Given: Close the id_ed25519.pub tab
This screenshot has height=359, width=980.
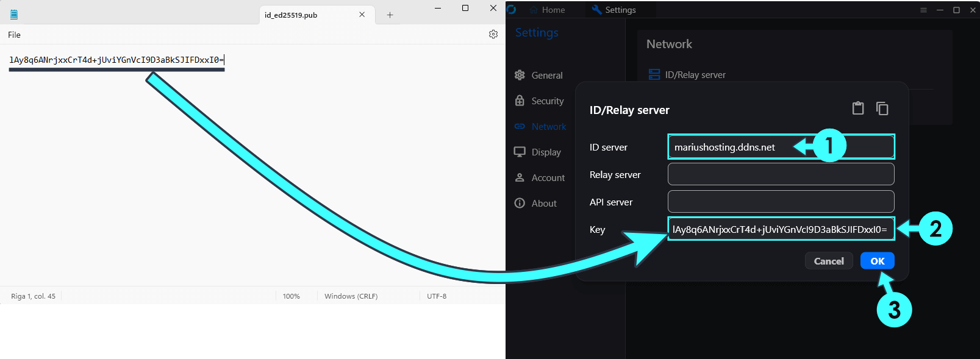Looking at the screenshot, I should coord(362,15).
